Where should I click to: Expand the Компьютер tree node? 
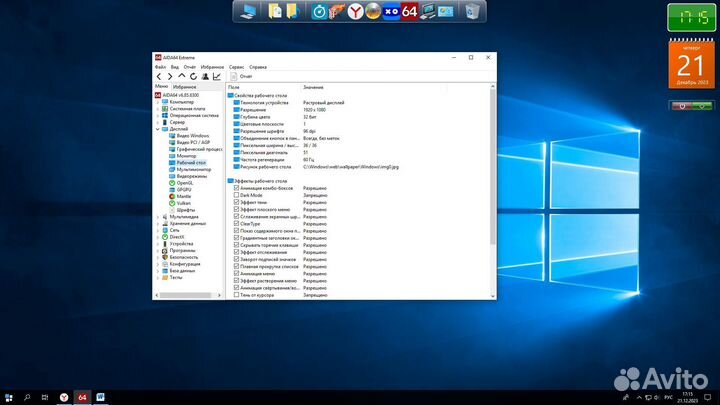pos(158,102)
